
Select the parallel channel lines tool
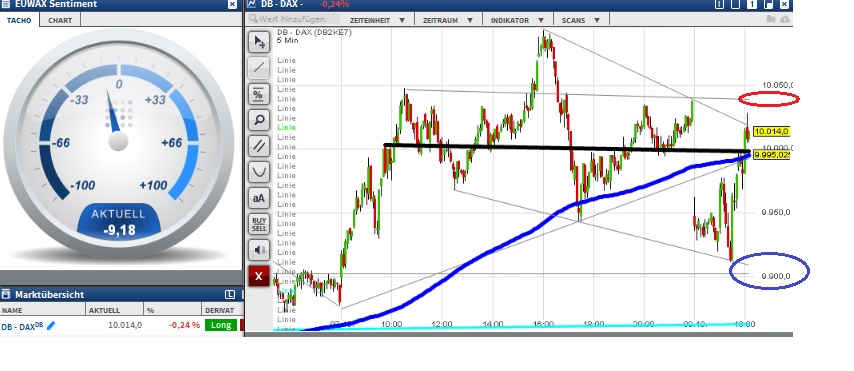point(259,145)
